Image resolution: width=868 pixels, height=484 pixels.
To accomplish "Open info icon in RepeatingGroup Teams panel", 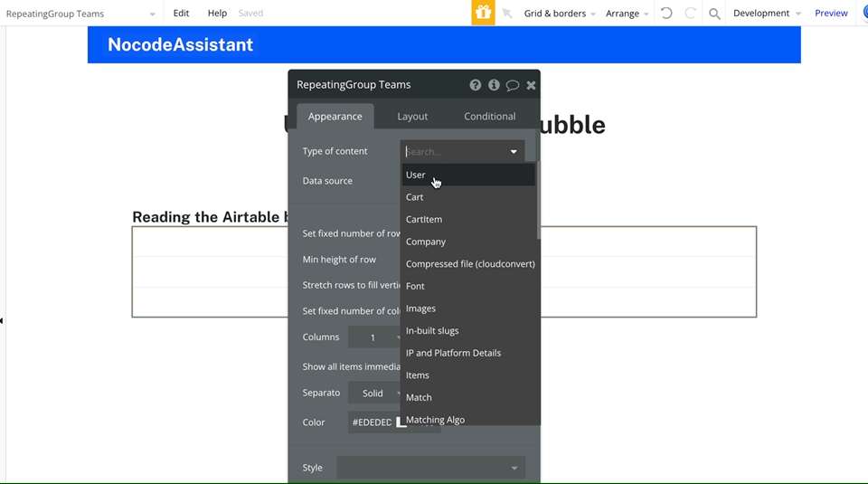I will click(x=494, y=85).
